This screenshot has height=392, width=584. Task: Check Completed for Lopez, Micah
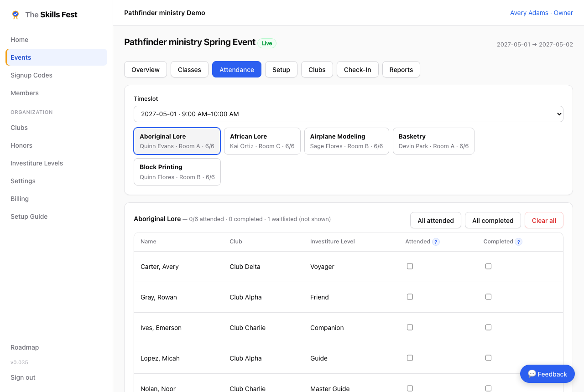coord(488,358)
